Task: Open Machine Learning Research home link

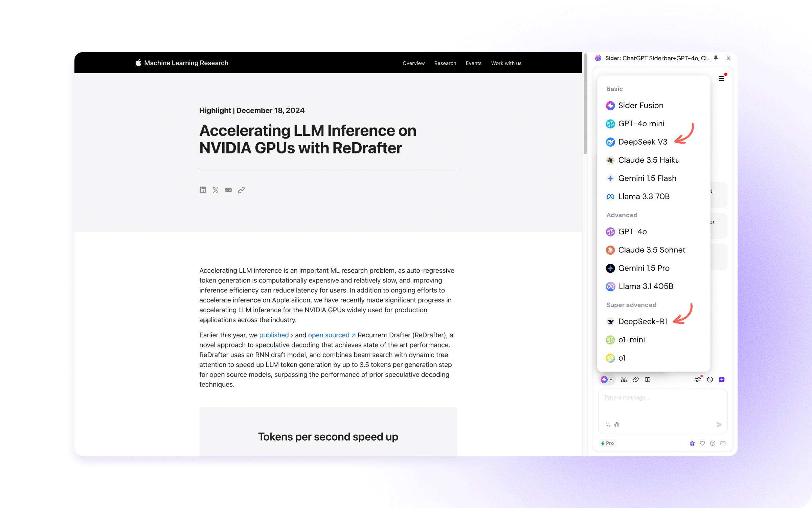Action: pos(186,63)
